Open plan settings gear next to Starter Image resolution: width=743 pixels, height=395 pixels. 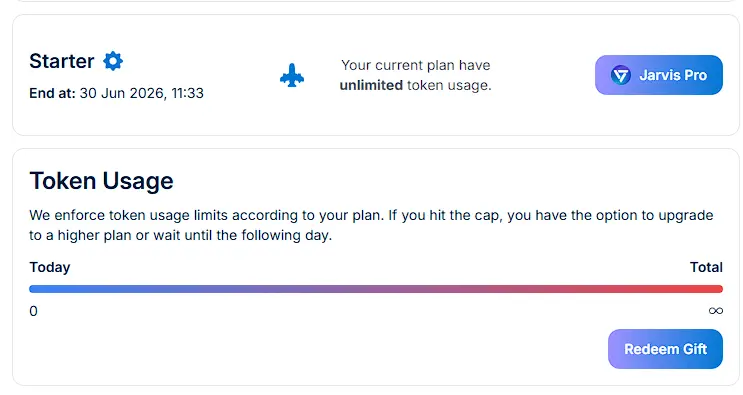(x=113, y=61)
